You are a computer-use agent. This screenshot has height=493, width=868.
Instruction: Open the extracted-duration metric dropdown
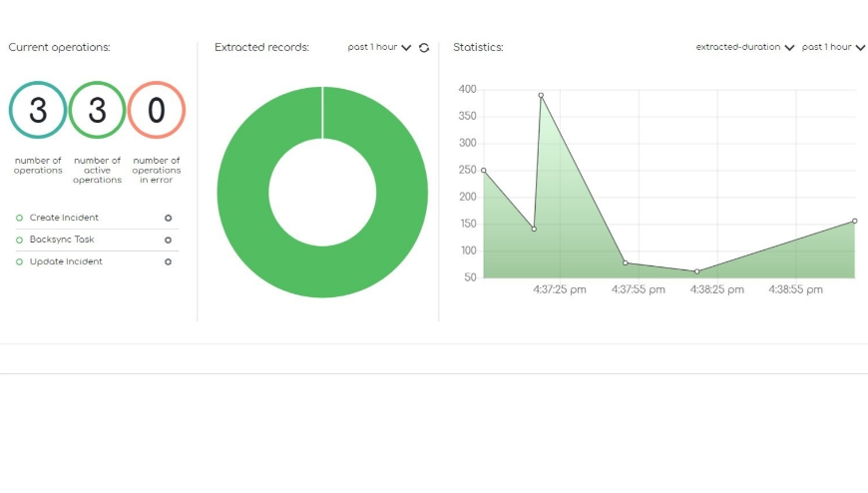pos(744,47)
